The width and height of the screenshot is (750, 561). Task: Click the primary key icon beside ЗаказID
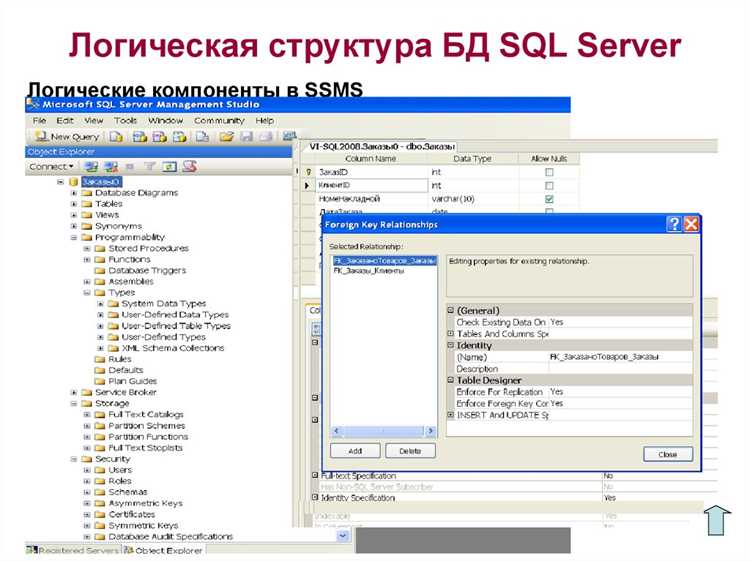[309, 172]
